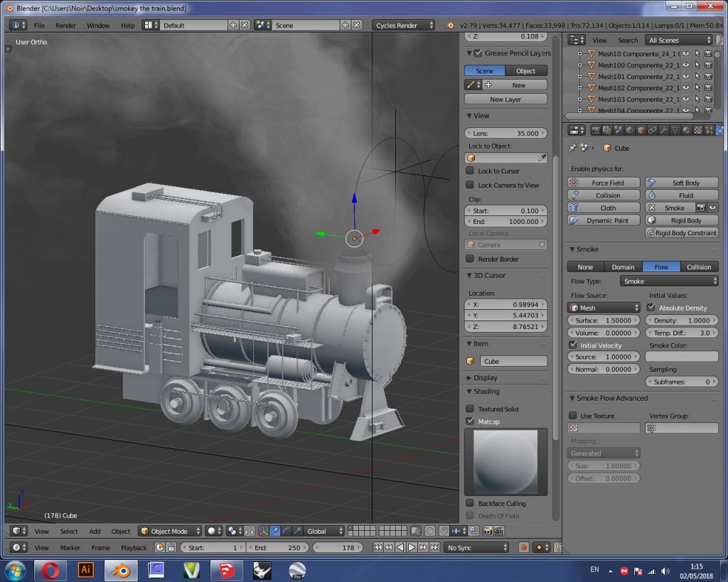Open the Texture properties tab (checkered icon)
The height and width of the screenshot is (582, 728).
[x=697, y=131]
